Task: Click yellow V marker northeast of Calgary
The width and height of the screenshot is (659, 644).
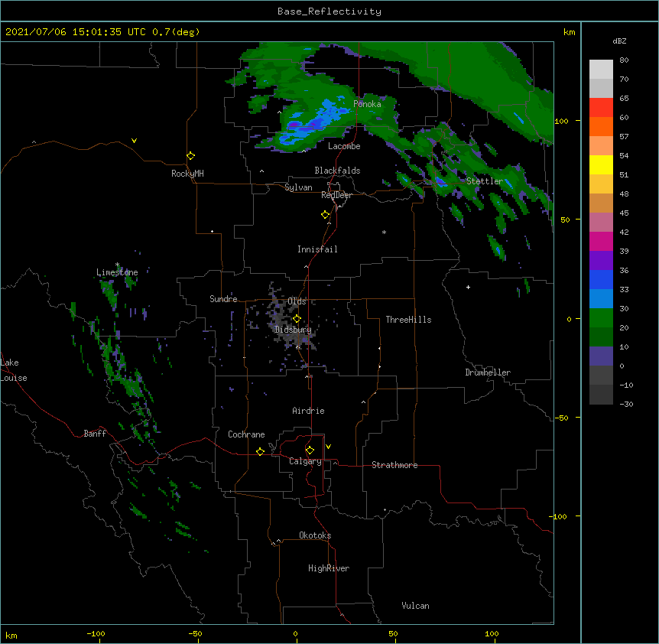Action: click(328, 447)
